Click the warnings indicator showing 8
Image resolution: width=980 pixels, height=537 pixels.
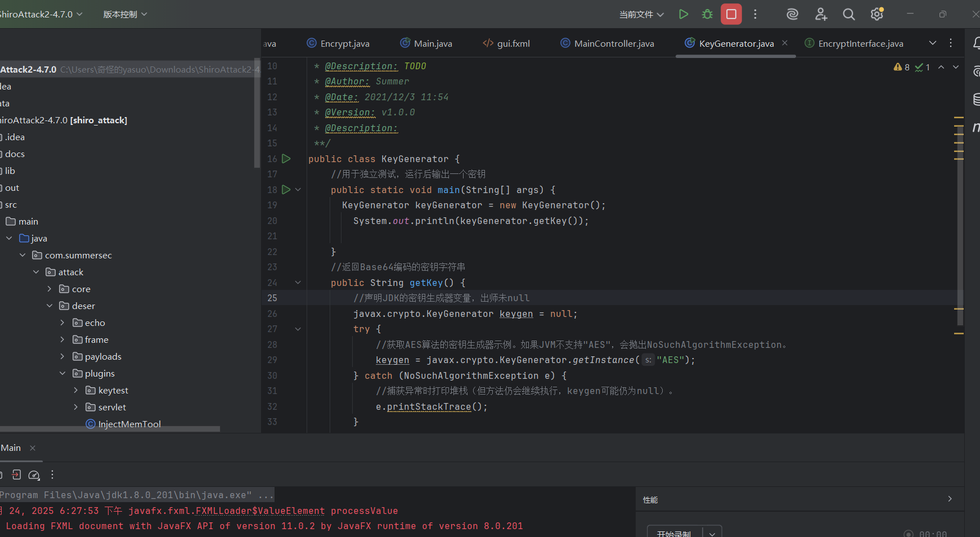click(x=902, y=67)
